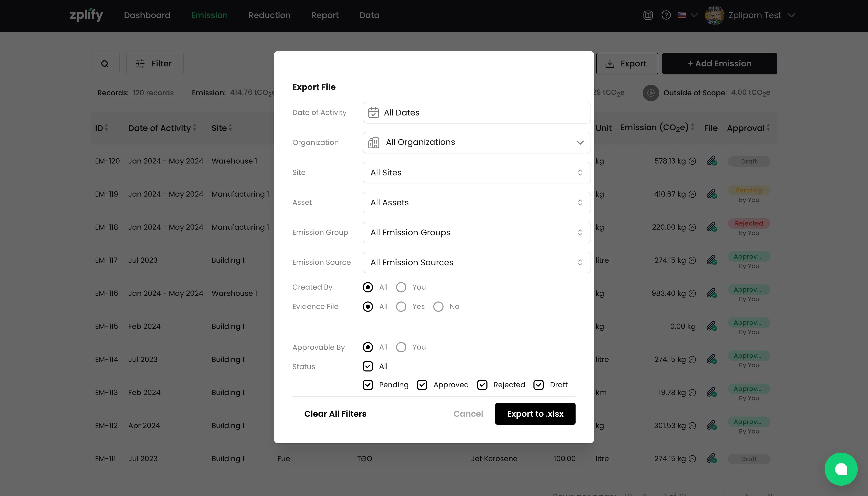Image resolution: width=868 pixels, height=496 pixels.
Task: Open the Dashboard menu item
Action: click(147, 15)
